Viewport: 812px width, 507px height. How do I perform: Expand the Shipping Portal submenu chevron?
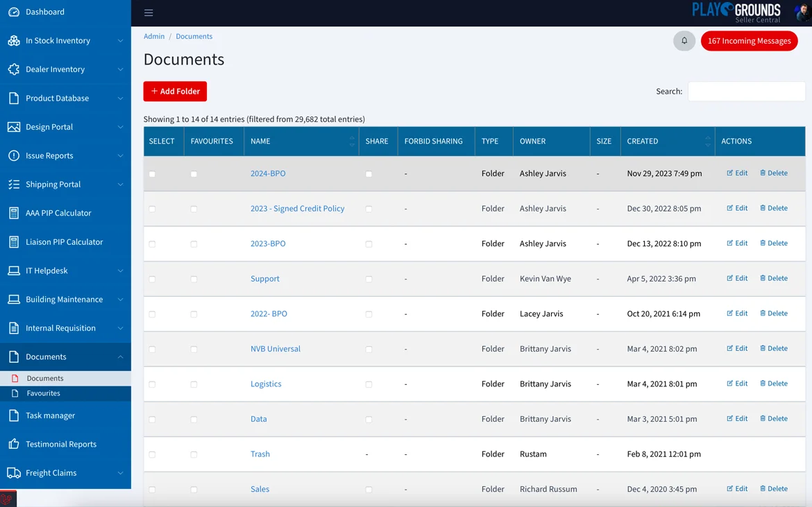[x=120, y=184]
